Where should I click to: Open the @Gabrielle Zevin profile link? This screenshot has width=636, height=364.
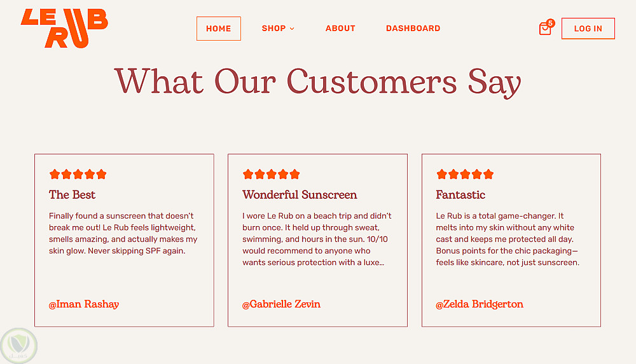281,304
